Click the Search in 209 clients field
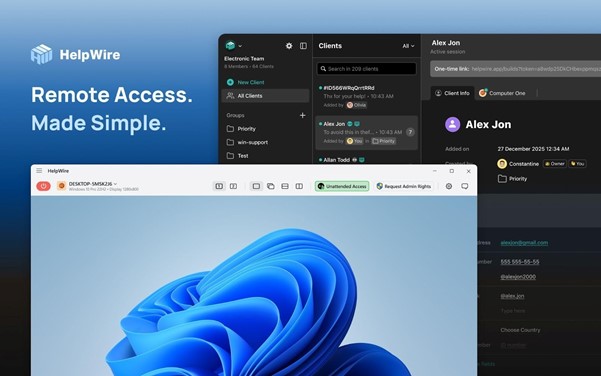 (366, 69)
